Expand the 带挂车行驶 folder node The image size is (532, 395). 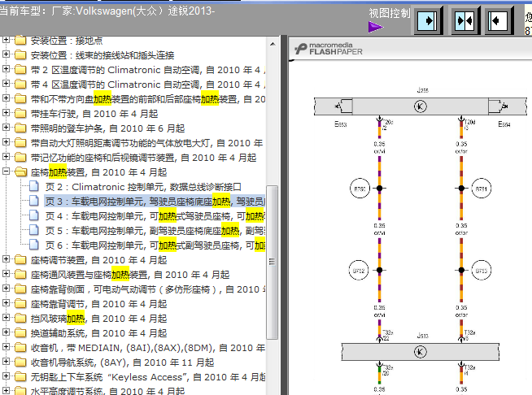point(6,112)
